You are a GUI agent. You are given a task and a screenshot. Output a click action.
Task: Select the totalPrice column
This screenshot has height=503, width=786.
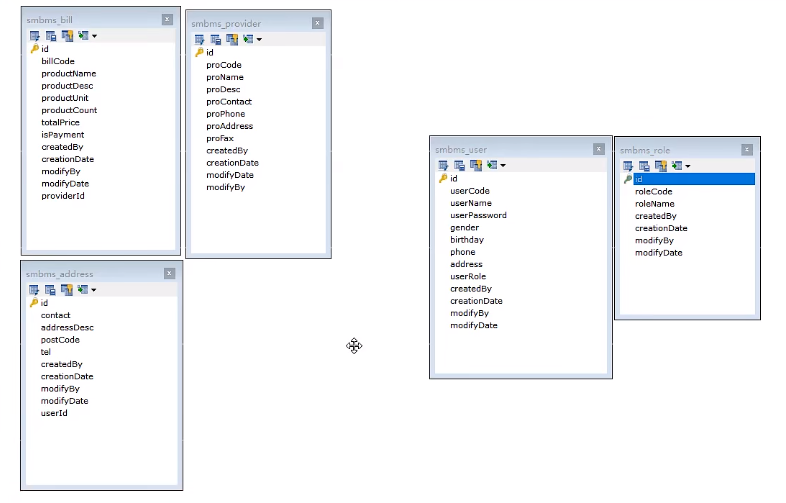tap(60, 122)
